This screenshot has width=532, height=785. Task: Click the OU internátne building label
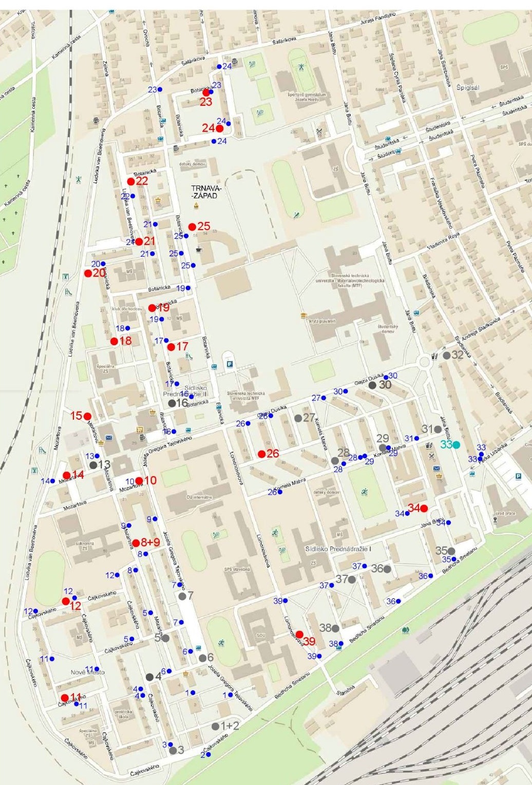coord(200,497)
